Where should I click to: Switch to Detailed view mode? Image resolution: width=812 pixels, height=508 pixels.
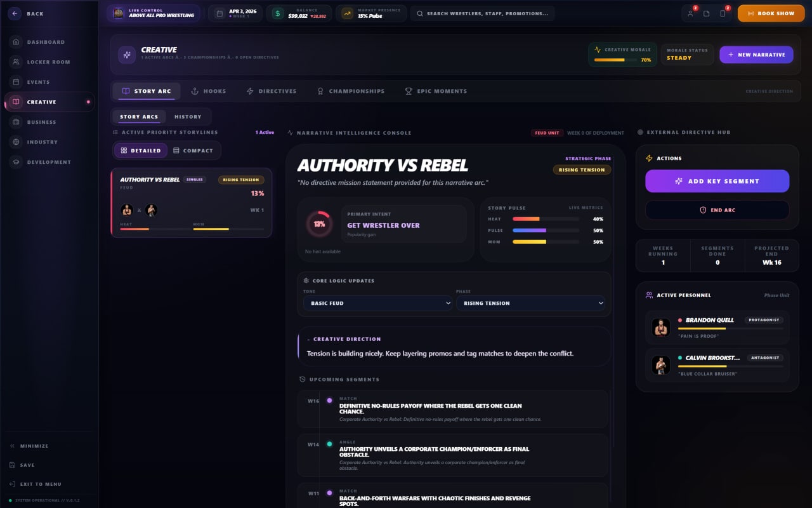[x=141, y=150]
